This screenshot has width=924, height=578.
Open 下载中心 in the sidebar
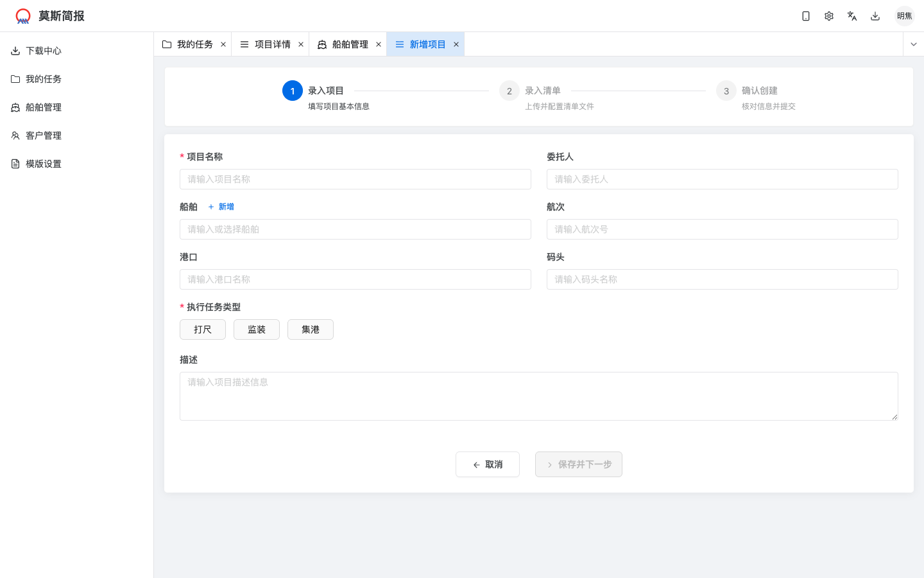coord(44,51)
